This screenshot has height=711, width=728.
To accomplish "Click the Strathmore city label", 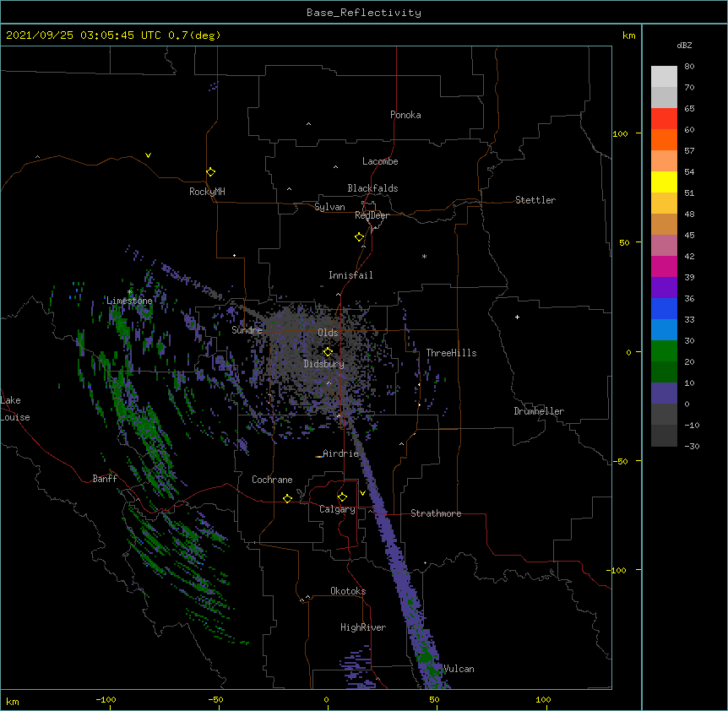I will pyautogui.click(x=436, y=513).
